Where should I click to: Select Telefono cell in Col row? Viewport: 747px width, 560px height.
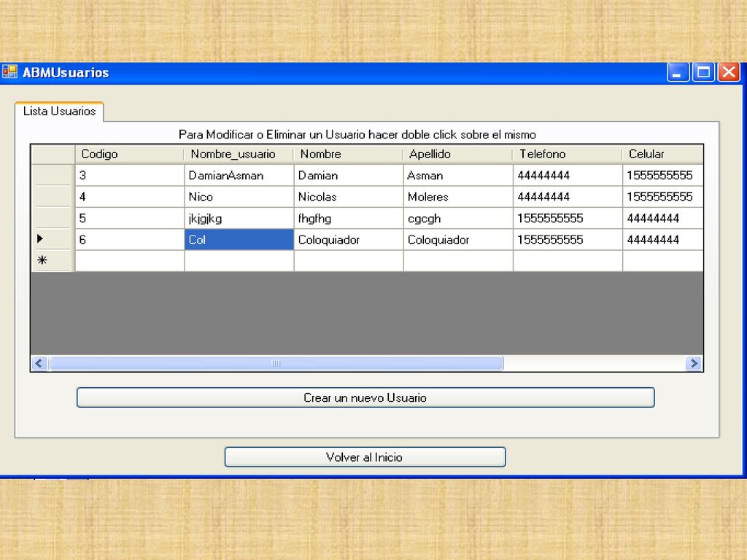pyautogui.click(x=568, y=239)
